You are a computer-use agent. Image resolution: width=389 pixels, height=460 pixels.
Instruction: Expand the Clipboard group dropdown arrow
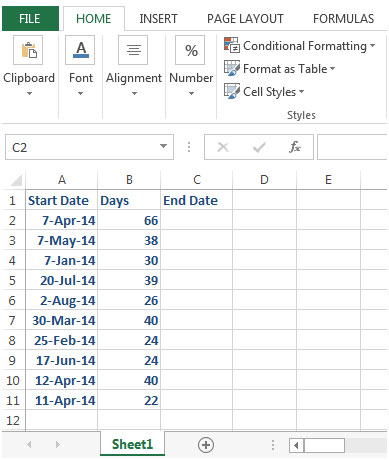click(29, 93)
